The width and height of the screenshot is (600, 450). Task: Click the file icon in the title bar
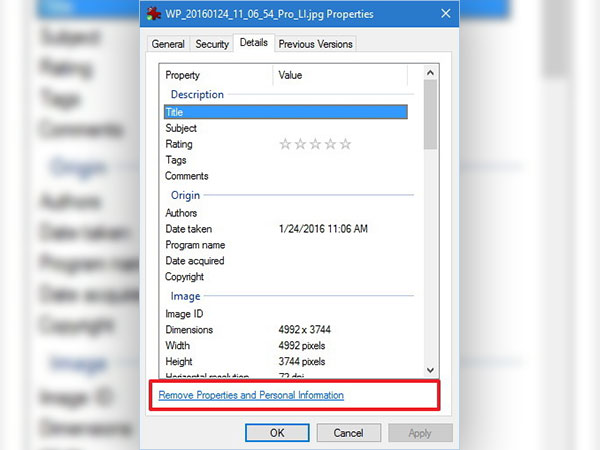[x=153, y=16]
